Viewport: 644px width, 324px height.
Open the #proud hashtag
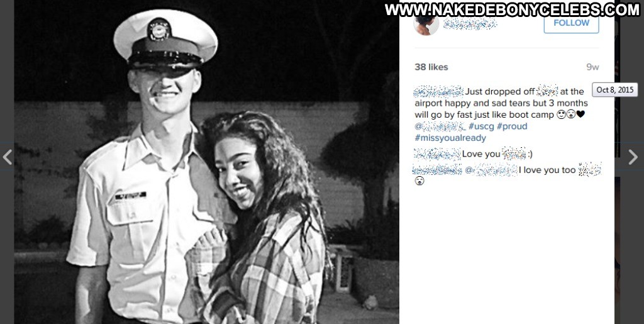tap(512, 126)
